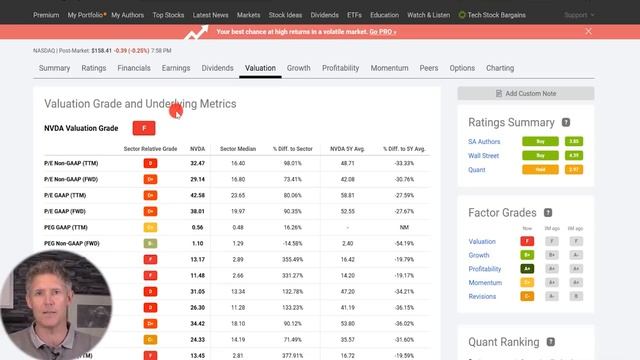Click the P/E Non-GAAP (TTM) grade badge
Screen dimensions: 640x360
pos(150,163)
